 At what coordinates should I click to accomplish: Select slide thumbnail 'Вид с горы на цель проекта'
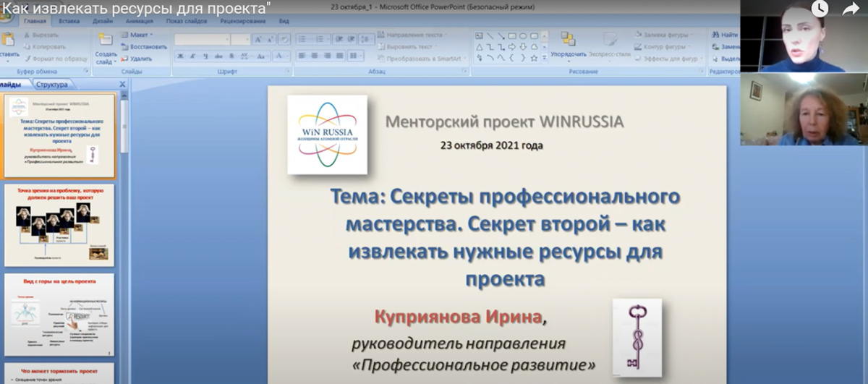tap(59, 314)
